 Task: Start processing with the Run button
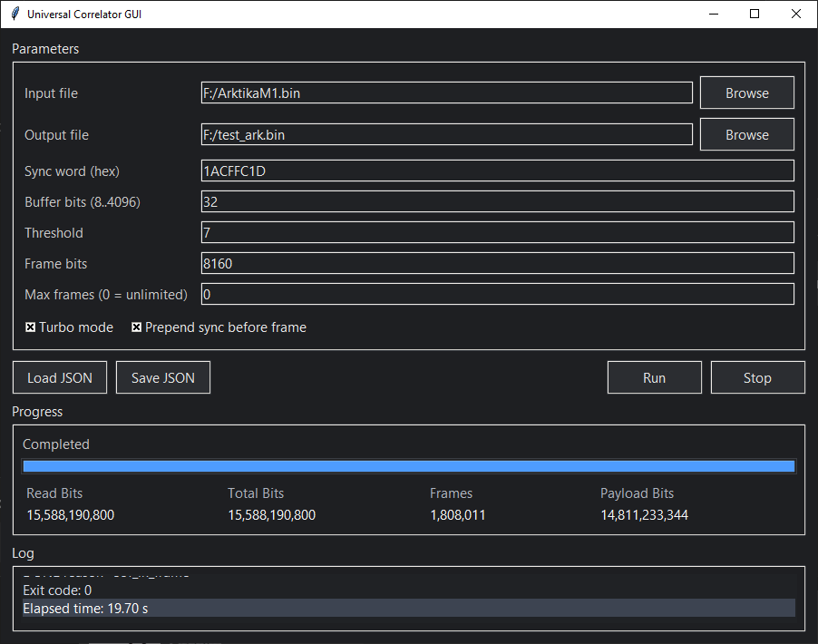point(654,377)
